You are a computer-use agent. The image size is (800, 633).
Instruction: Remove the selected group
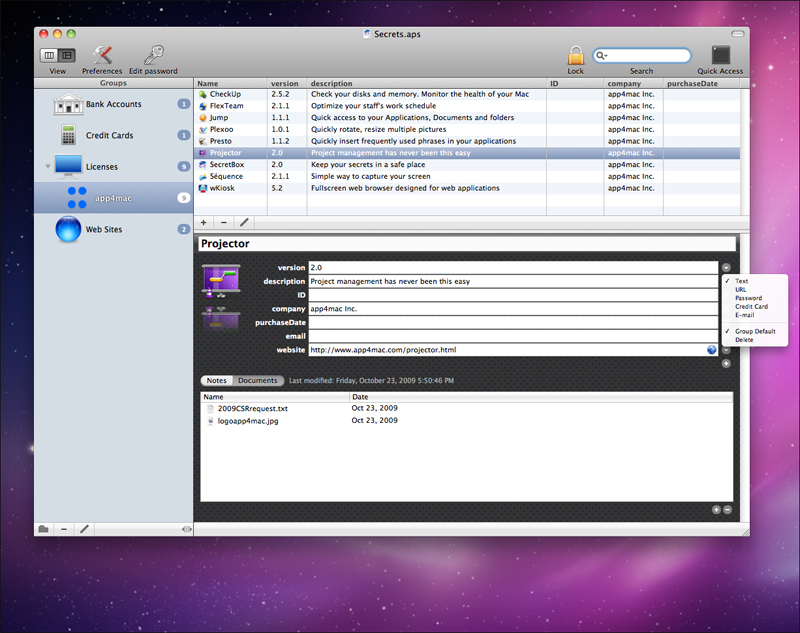coord(64,529)
